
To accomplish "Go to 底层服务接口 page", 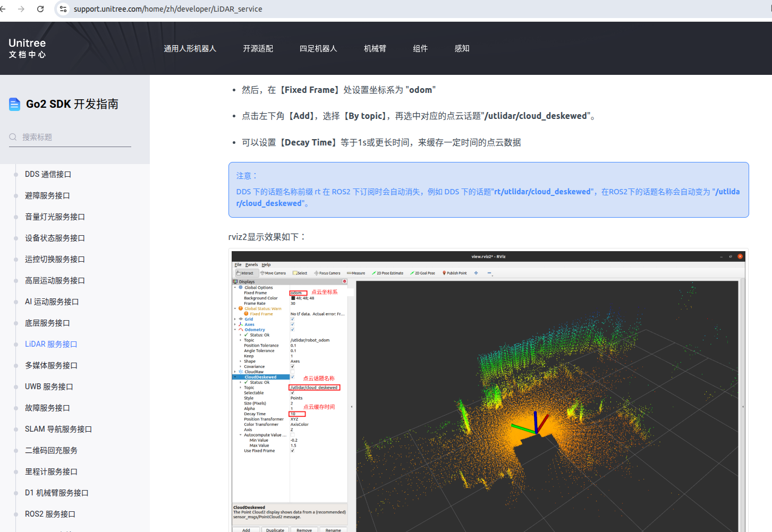I will (47, 323).
